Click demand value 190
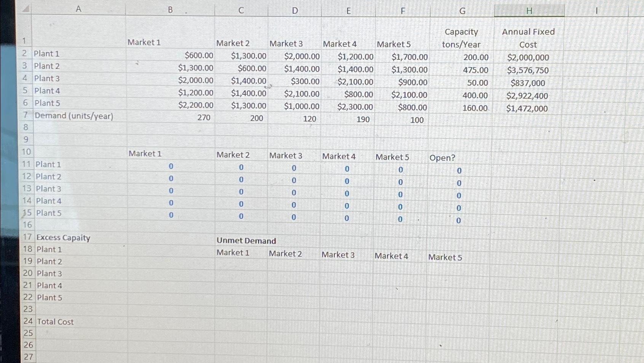This screenshot has height=363, width=644. (363, 119)
